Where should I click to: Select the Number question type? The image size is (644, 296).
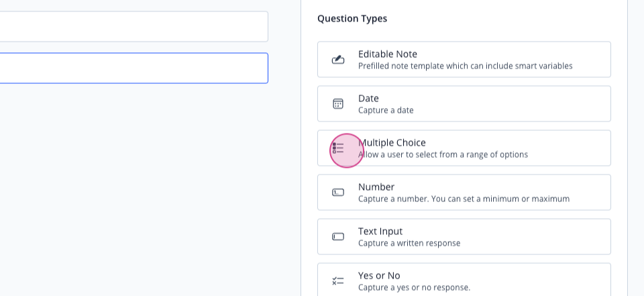pos(464,193)
